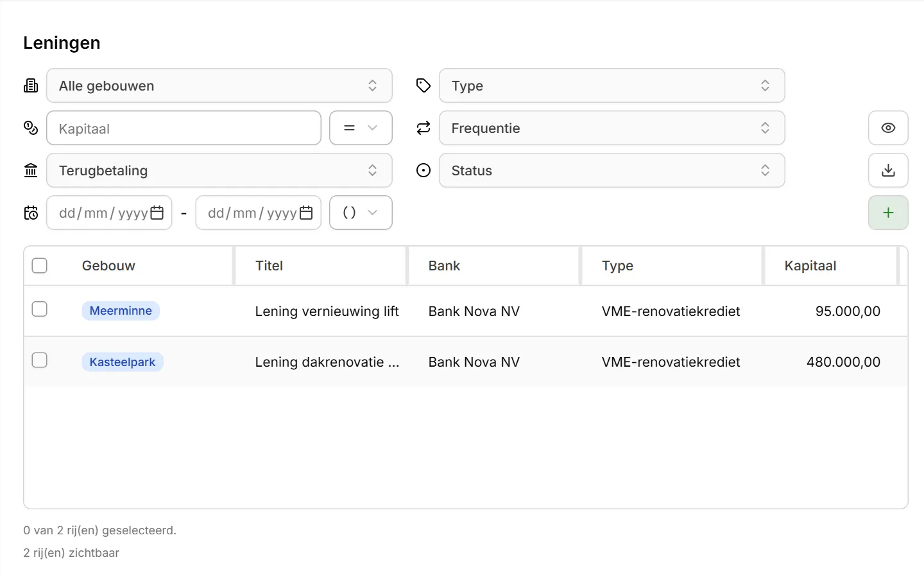Open the start date calendar picker icon
924x578 pixels.
point(157,213)
